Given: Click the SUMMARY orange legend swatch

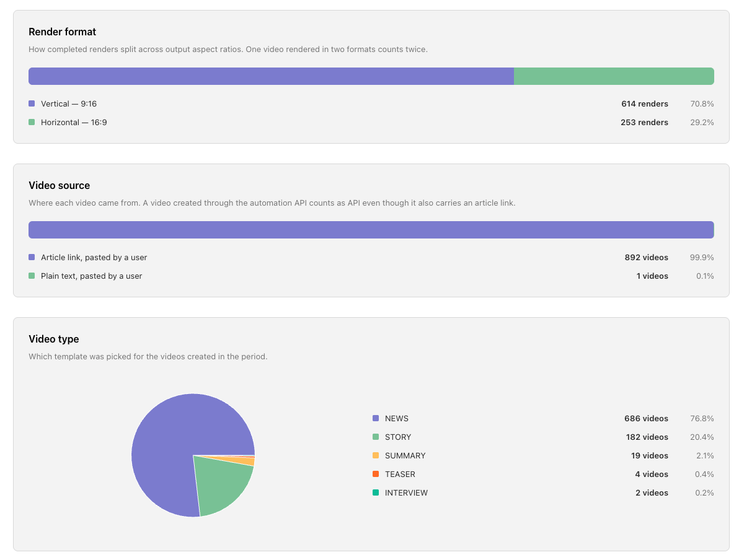Looking at the screenshot, I should point(376,455).
